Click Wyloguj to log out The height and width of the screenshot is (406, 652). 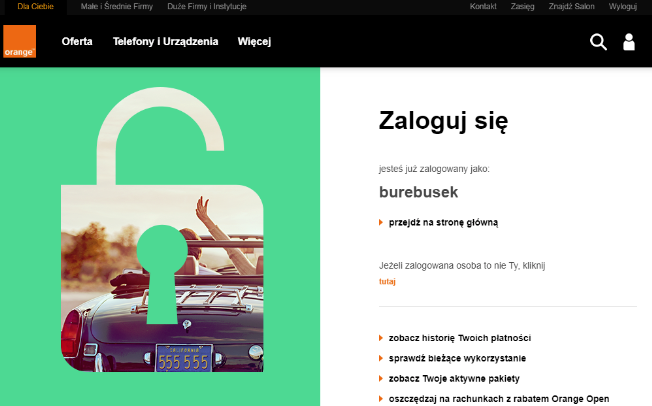click(x=622, y=6)
